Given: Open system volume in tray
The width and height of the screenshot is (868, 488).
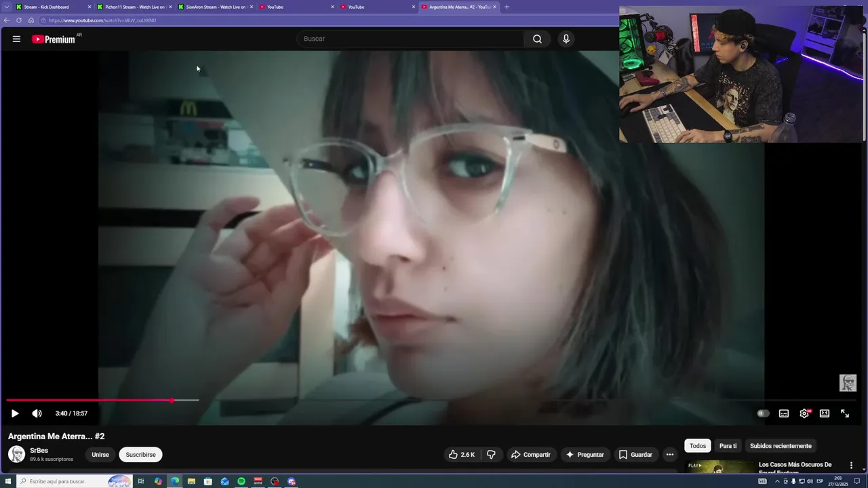Looking at the screenshot, I should point(810,481).
